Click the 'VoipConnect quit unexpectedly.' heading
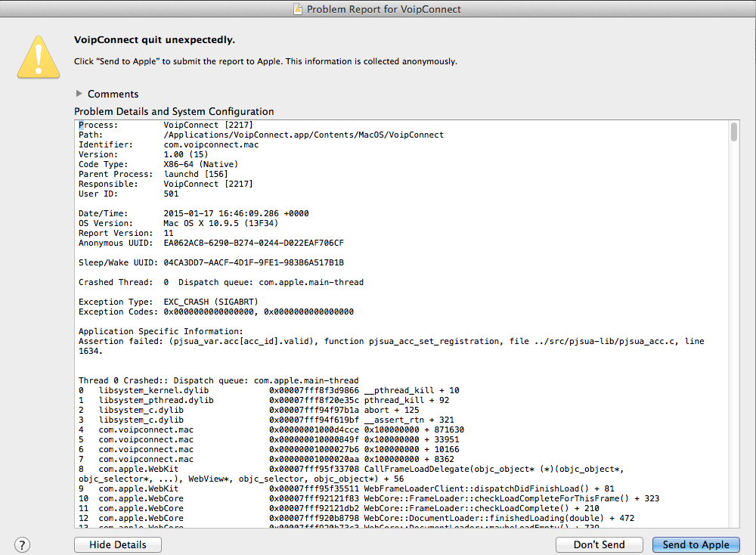Viewport: 756px width, 555px height. tap(154, 40)
